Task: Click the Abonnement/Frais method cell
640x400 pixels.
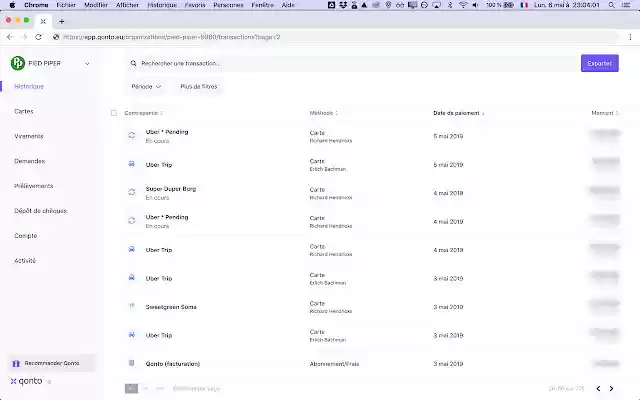Action: (x=334, y=364)
